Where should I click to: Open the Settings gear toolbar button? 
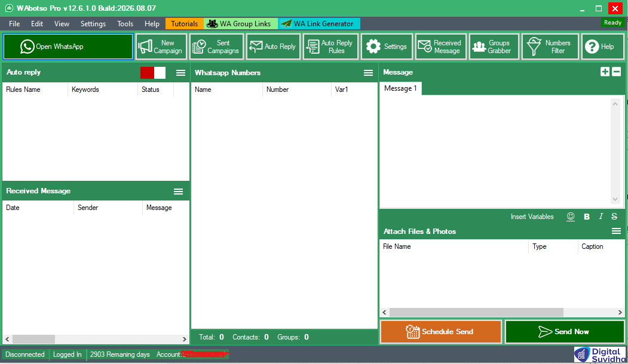click(x=387, y=47)
